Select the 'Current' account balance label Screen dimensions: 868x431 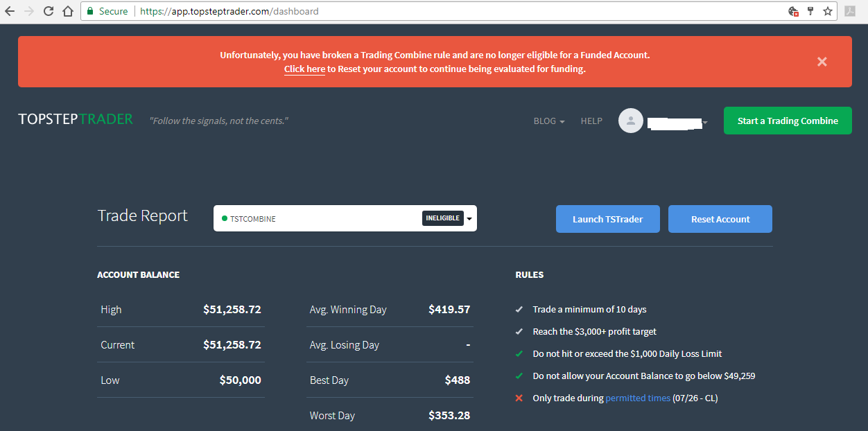pos(118,345)
